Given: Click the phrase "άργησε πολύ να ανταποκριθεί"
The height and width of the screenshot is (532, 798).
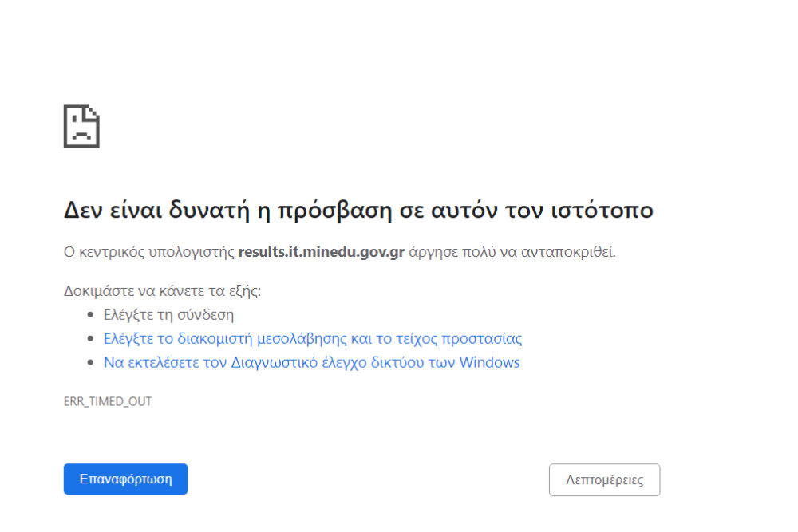Looking at the screenshot, I should (x=512, y=253).
